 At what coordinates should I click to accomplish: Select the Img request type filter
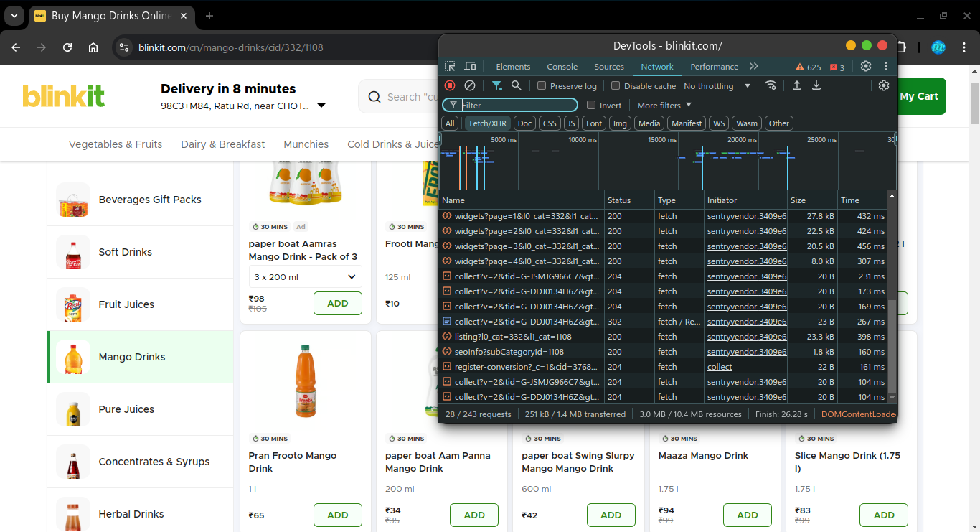pyautogui.click(x=620, y=123)
